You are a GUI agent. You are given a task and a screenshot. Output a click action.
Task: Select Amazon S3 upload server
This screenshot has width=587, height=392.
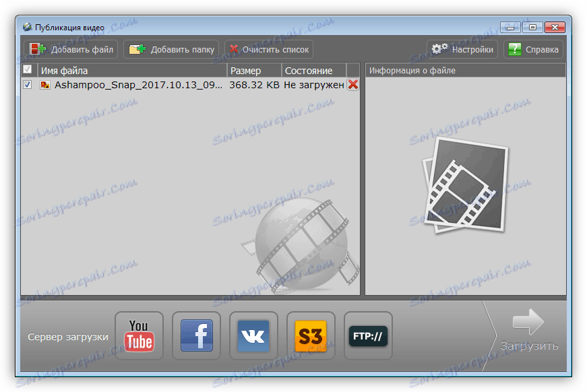click(311, 335)
